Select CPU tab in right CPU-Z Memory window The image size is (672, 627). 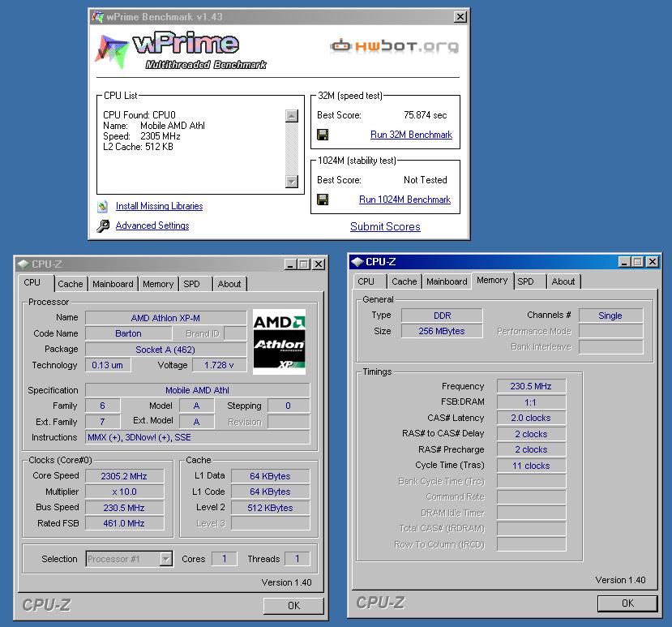pyautogui.click(x=366, y=281)
